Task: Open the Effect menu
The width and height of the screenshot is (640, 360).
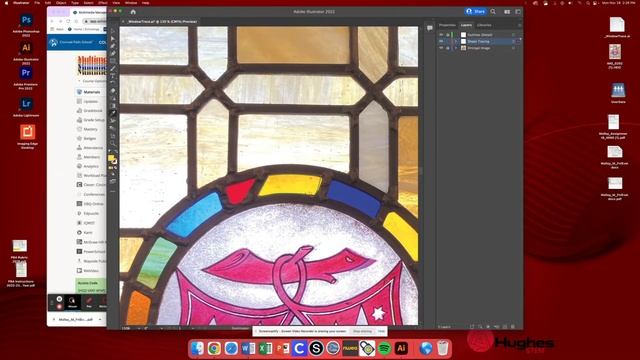Action: 102,3
